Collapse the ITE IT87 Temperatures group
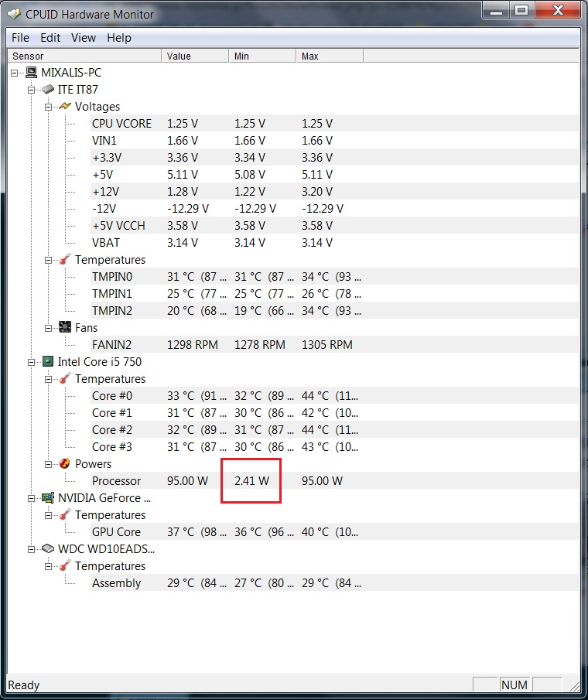588x700 pixels. tap(48, 260)
